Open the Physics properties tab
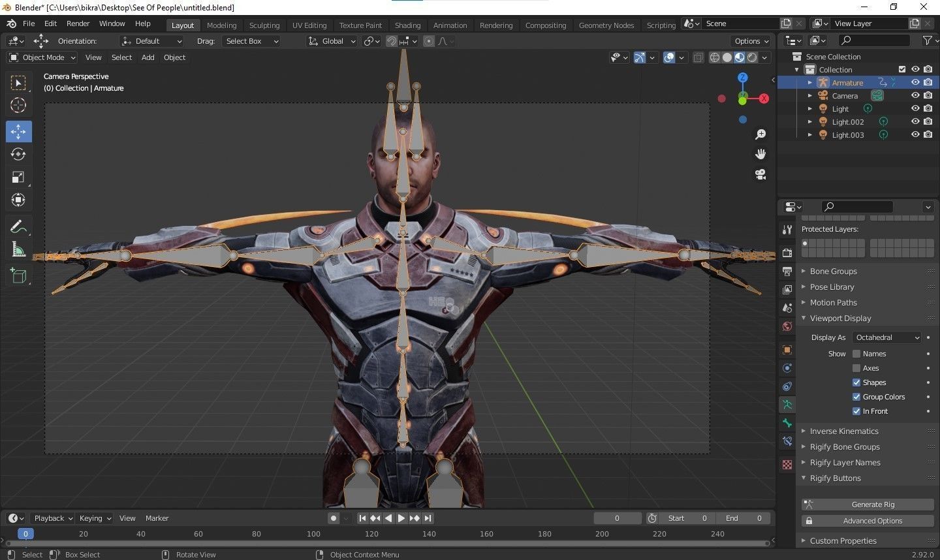Viewport: 940px width, 560px height. tap(787, 368)
